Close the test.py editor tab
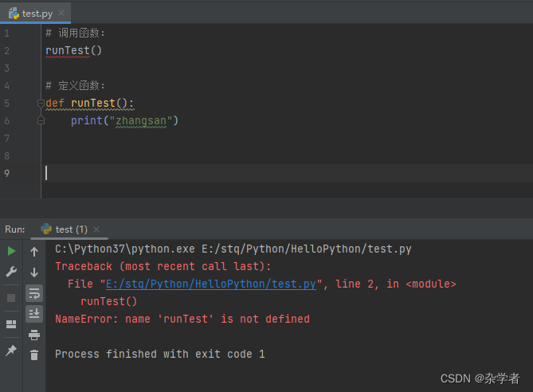The height and width of the screenshot is (392, 533). [x=61, y=13]
